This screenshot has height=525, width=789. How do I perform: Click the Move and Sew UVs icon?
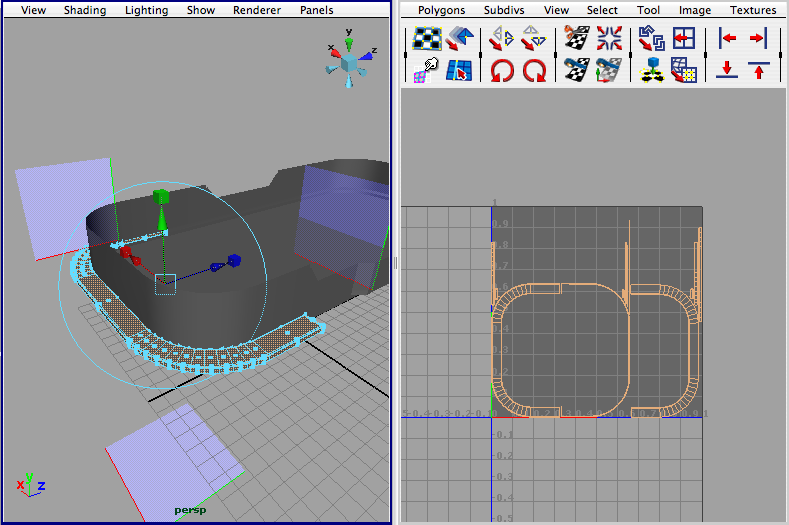tap(609, 70)
